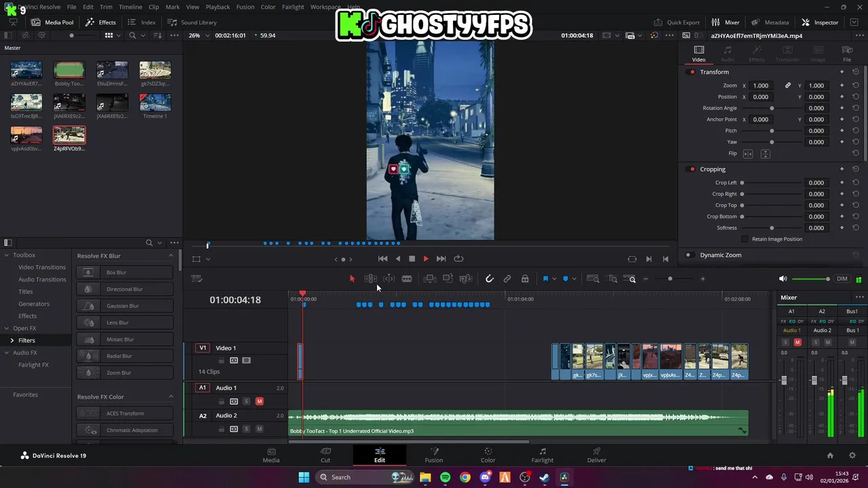
Task: Open the effects panel search icon
Action: pyautogui.click(x=149, y=243)
